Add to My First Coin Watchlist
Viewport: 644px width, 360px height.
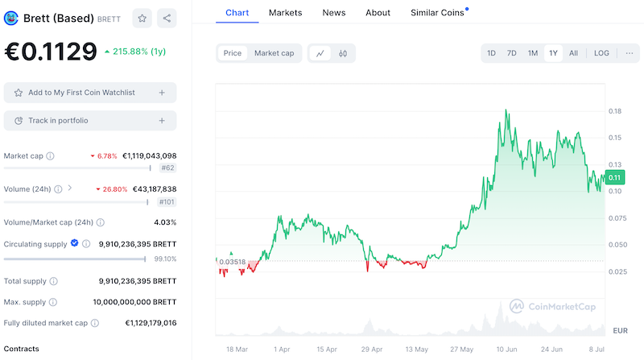pos(90,93)
